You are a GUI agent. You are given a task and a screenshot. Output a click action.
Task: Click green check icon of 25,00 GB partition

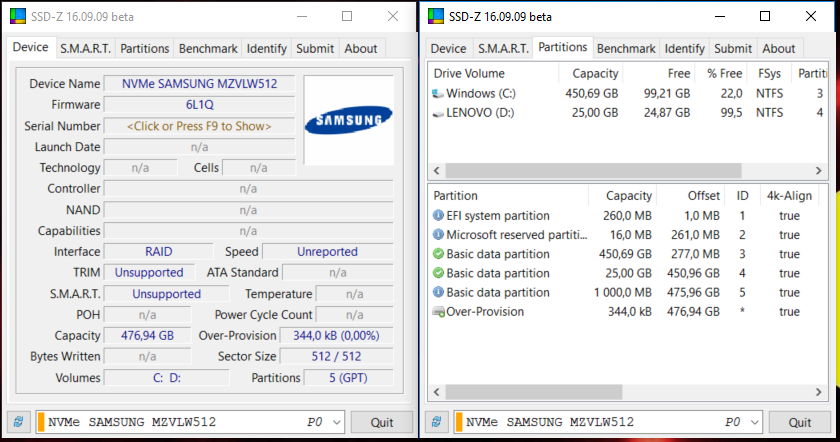[x=438, y=273]
